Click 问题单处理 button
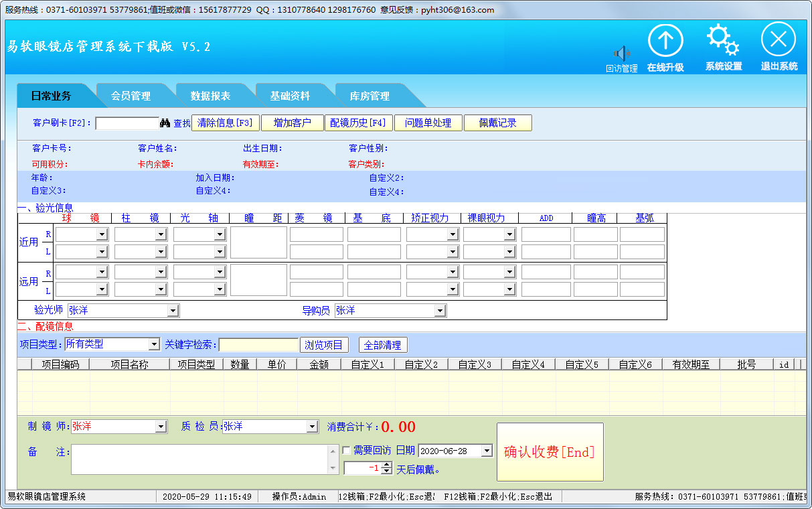The height and width of the screenshot is (509, 812). (428, 123)
